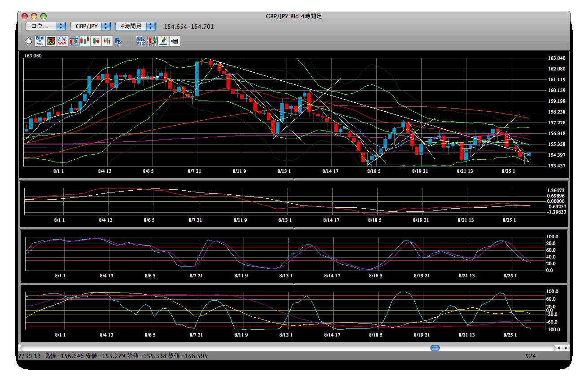Click the blue and red oscillator wave icon
This screenshot has width=588, height=385.
pos(62,41)
